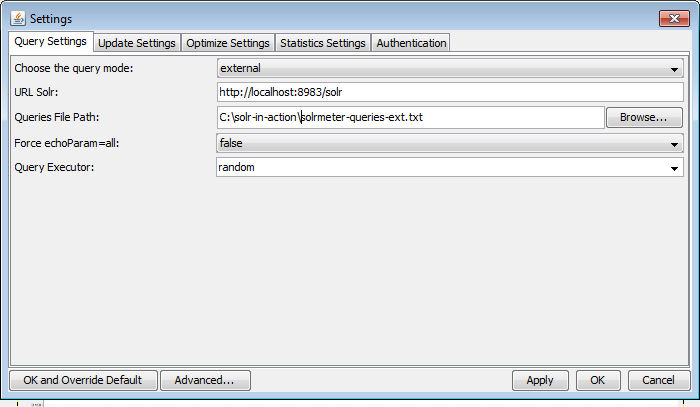Screen dimensions: 700x407
Task: Click into the URL Solr text field
Action: [449, 92]
